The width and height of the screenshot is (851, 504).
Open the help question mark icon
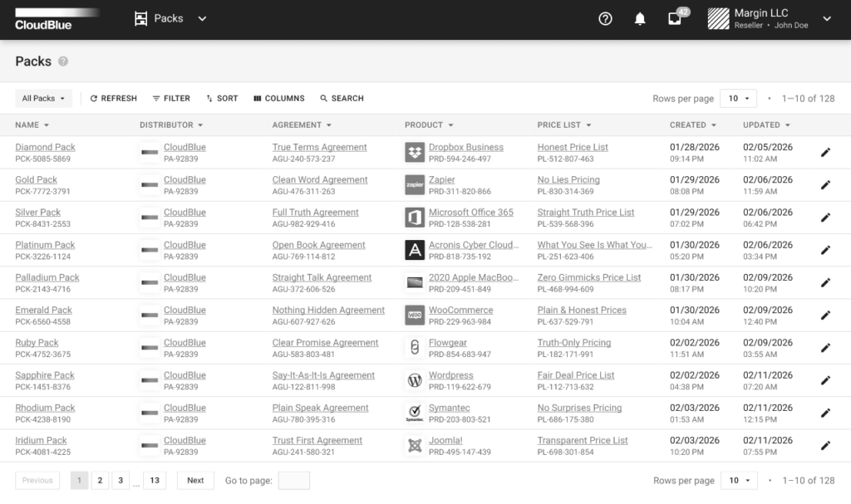point(605,19)
